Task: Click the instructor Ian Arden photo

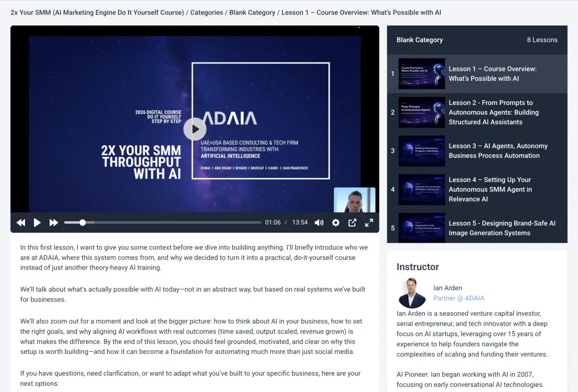Action: click(412, 293)
